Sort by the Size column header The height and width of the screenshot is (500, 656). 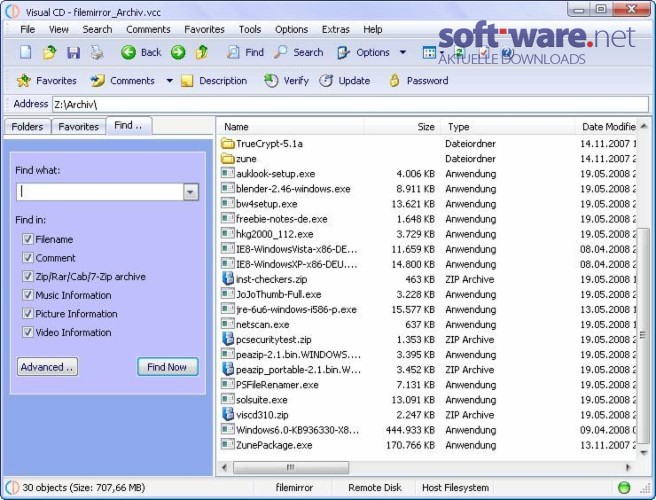[x=402, y=126]
